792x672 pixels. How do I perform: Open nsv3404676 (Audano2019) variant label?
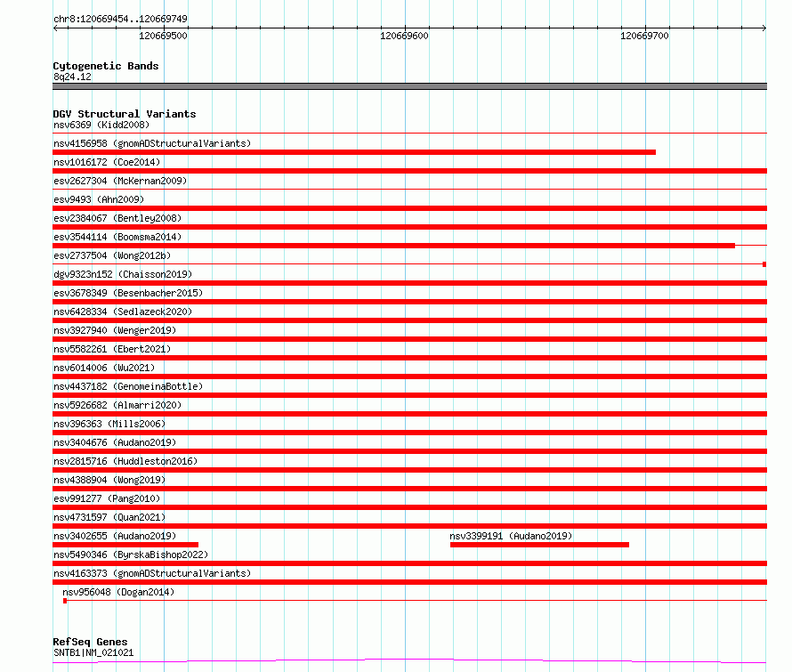(115, 442)
